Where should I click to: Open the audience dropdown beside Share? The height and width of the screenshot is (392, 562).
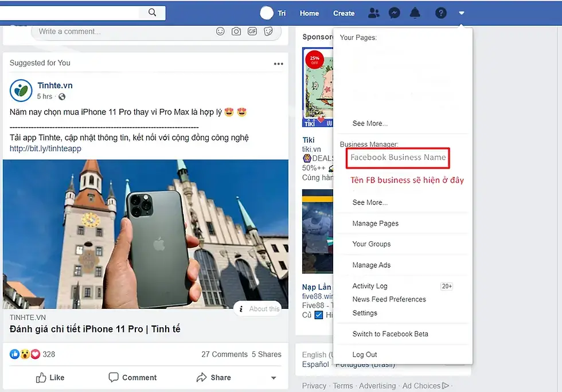(274, 378)
